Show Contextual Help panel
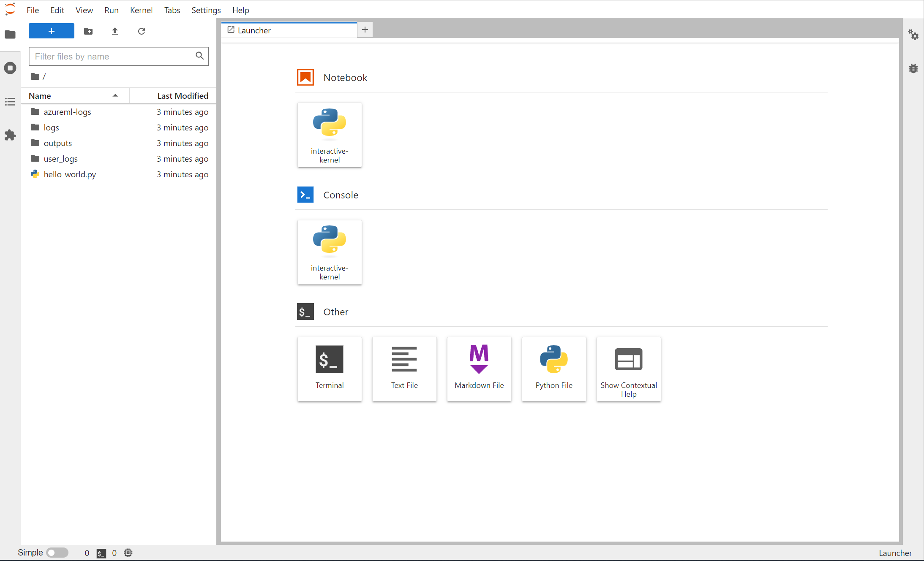Screen dimensions: 924x561 point(628,369)
